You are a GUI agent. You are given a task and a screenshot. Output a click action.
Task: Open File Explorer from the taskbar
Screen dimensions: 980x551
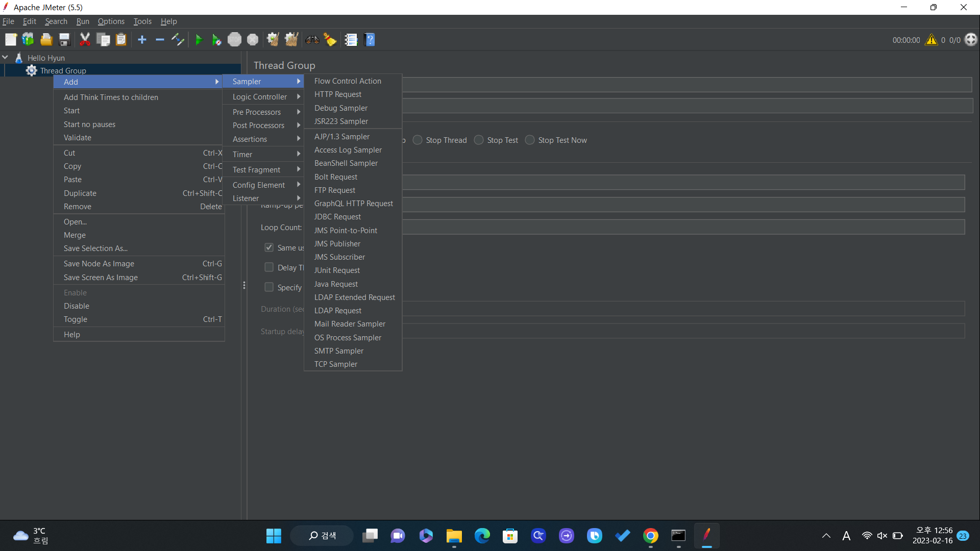454,536
